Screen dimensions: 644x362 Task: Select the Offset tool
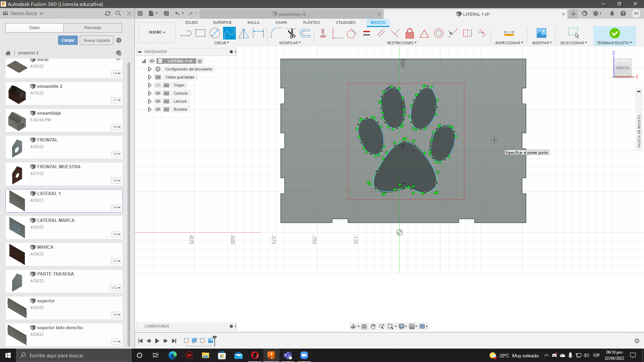[x=305, y=33]
